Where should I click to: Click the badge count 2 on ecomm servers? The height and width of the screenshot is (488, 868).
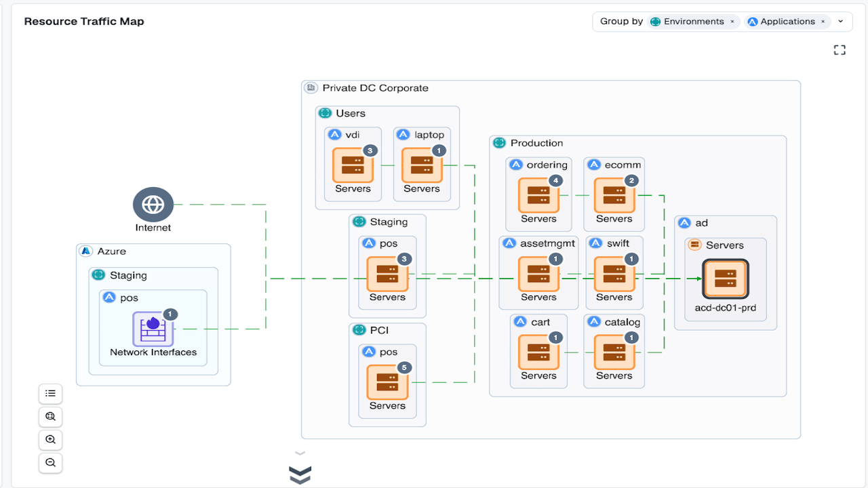click(631, 180)
